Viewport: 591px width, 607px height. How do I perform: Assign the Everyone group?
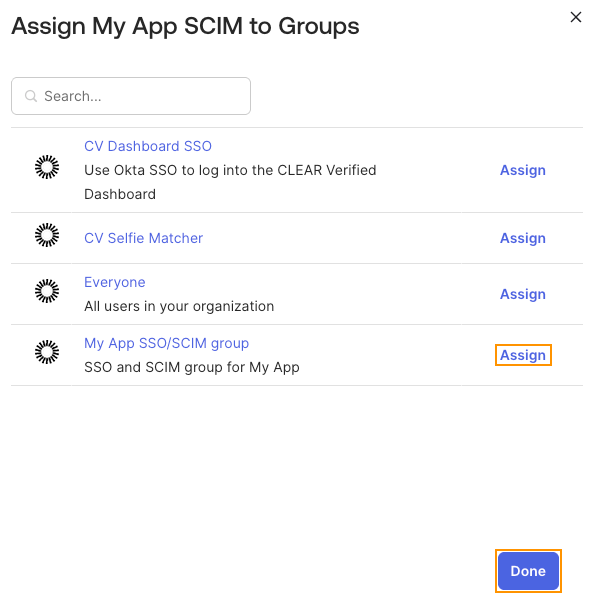pyautogui.click(x=523, y=294)
